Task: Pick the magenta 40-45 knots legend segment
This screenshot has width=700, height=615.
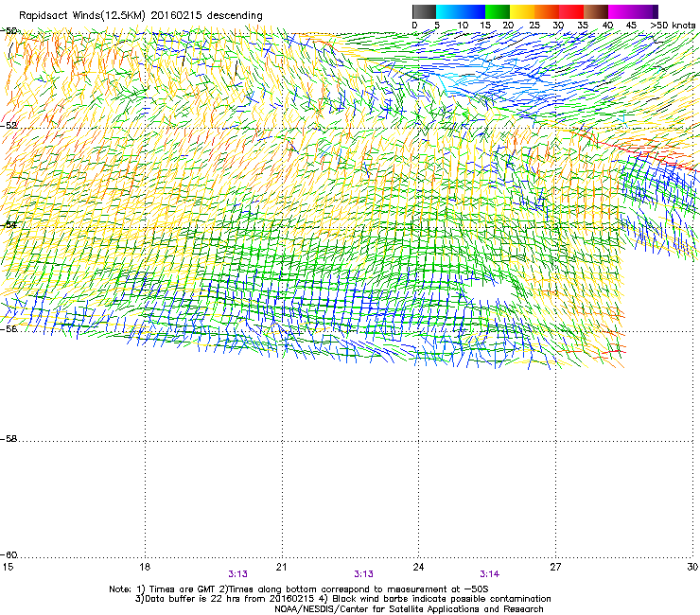Action: click(621, 11)
